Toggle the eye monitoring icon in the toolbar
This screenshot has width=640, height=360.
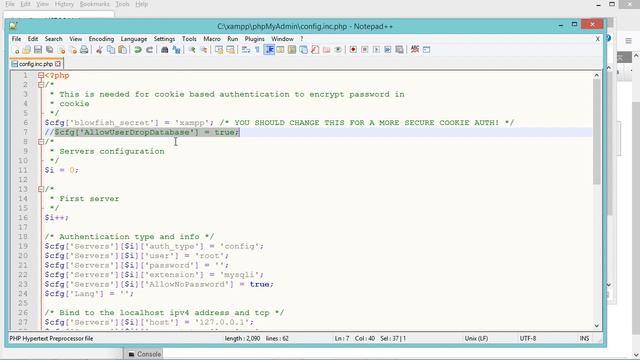pos(338,50)
